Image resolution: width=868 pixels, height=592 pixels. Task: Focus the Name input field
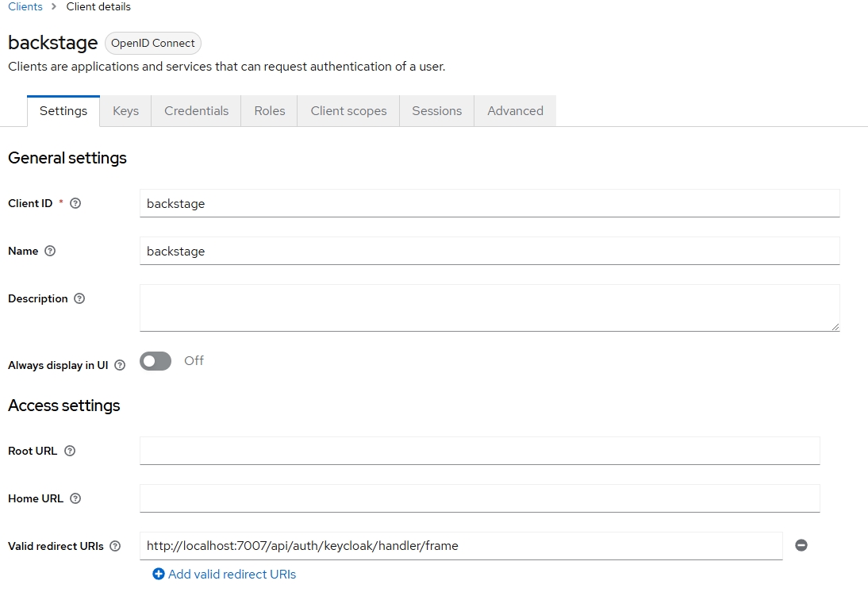[x=490, y=251]
